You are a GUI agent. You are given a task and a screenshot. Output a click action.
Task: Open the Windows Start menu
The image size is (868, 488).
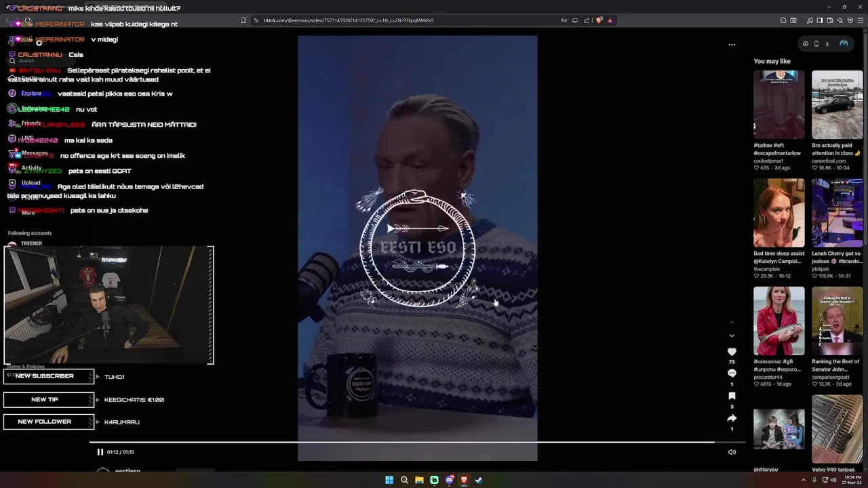pyautogui.click(x=389, y=480)
